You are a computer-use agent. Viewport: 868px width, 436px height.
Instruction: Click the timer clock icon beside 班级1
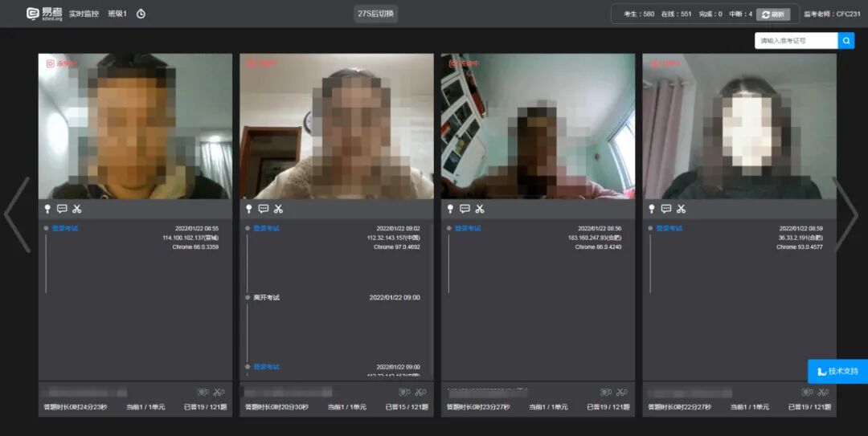pyautogui.click(x=141, y=14)
